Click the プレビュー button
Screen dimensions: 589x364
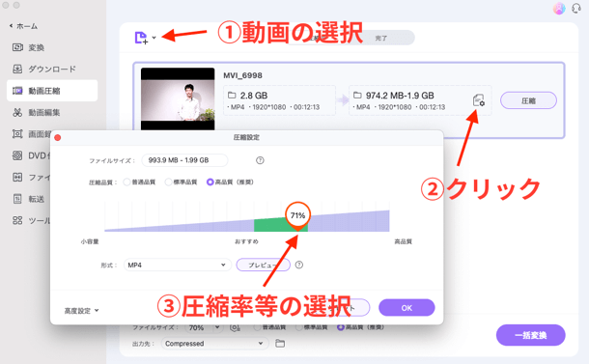click(x=263, y=265)
